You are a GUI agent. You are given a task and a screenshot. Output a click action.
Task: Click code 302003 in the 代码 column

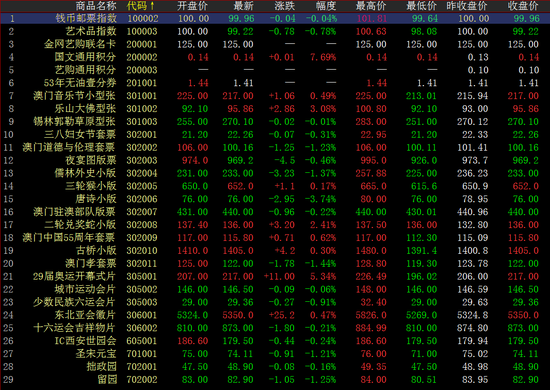click(142, 161)
